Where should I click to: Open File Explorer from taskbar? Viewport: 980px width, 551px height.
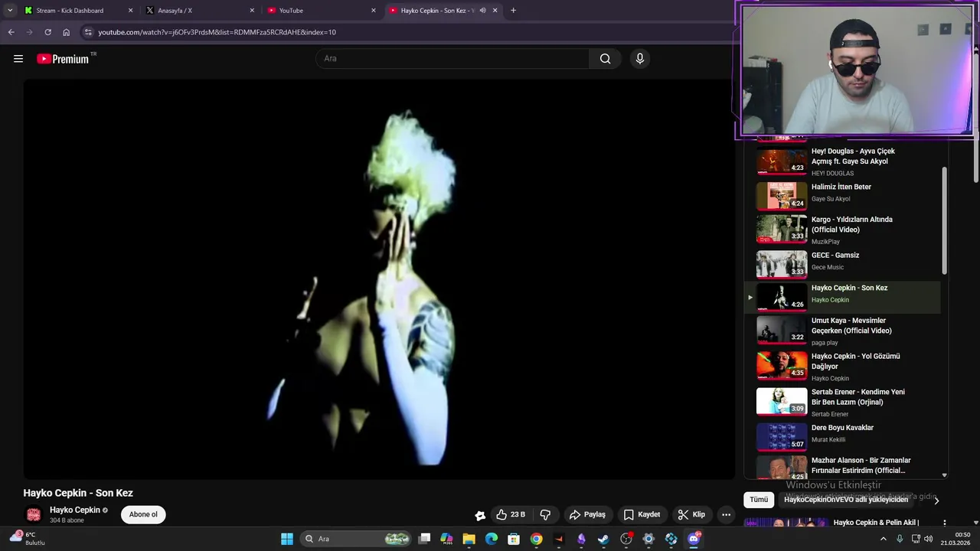[469, 539]
